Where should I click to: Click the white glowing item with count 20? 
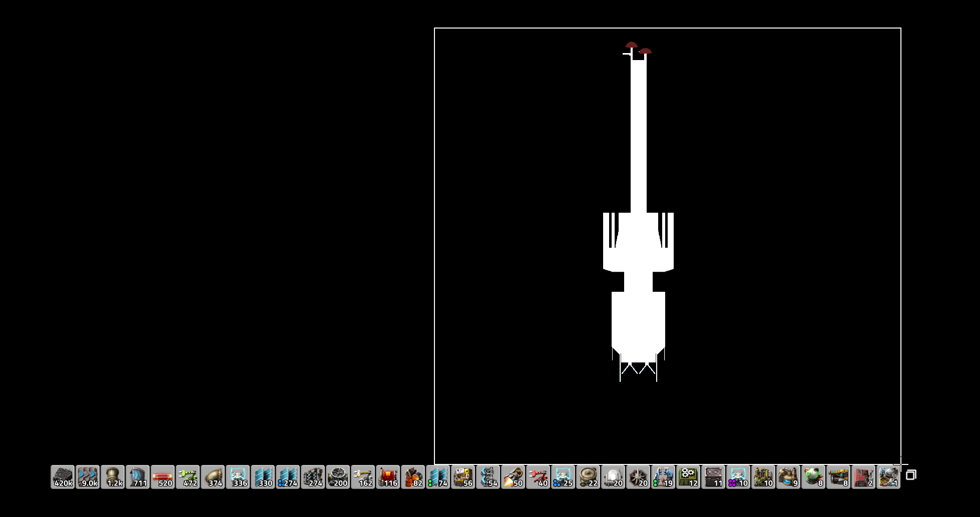(613, 477)
